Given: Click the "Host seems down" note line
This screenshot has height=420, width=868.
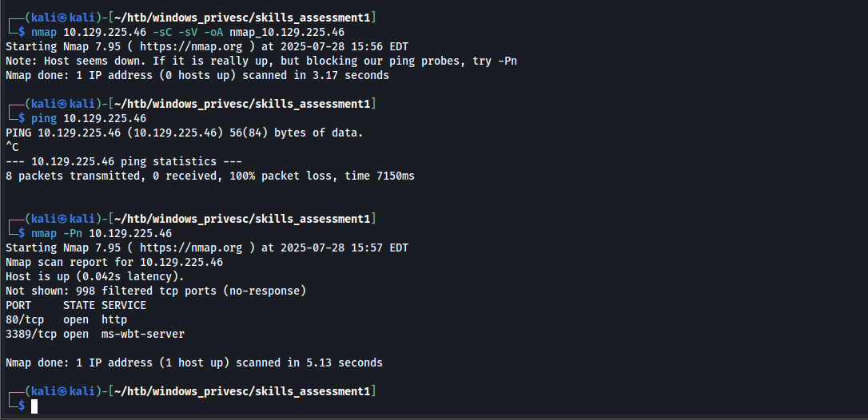Looking at the screenshot, I should [261, 61].
